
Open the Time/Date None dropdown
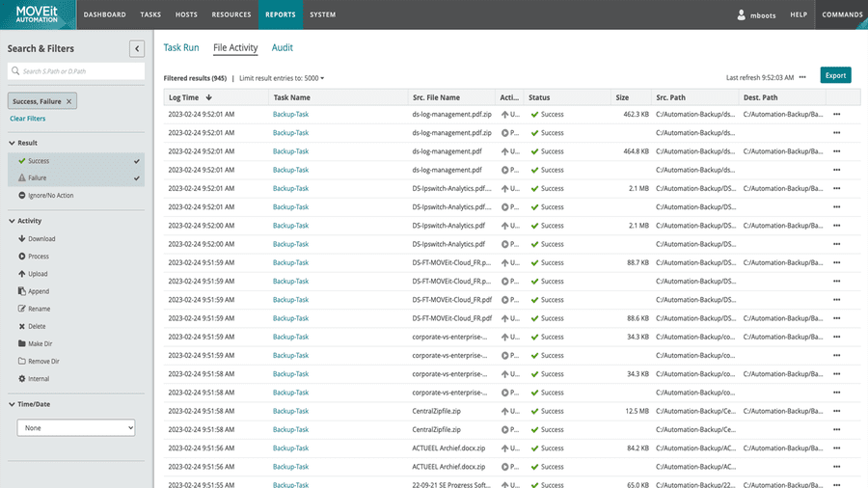click(76, 427)
